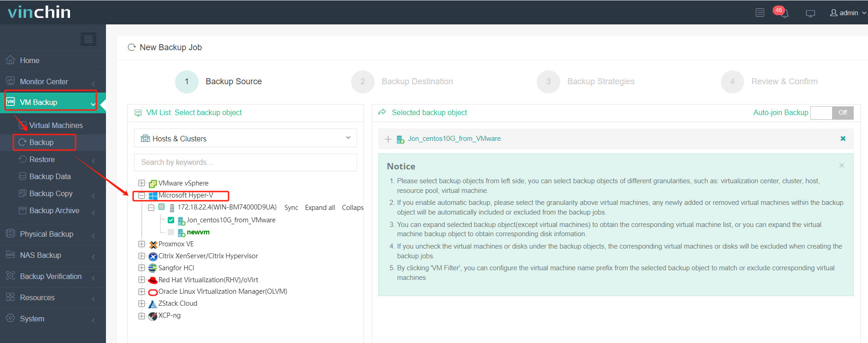Open Virtual Machines in sidebar
The width and height of the screenshot is (868, 343).
(x=56, y=125)
